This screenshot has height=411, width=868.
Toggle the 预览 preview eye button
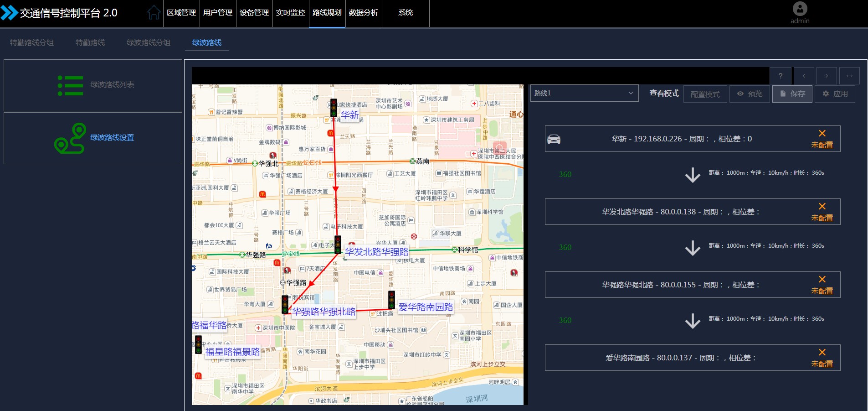(750, 94)
